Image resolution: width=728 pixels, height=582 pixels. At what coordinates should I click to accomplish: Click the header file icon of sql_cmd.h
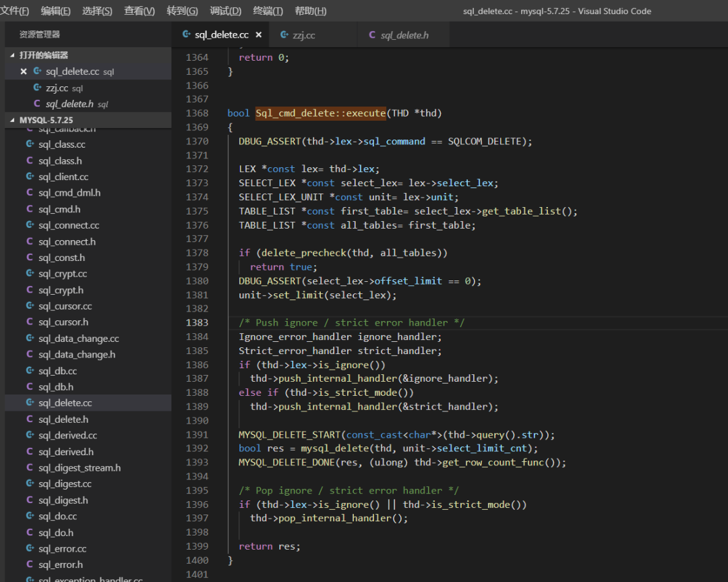(30, 209)
